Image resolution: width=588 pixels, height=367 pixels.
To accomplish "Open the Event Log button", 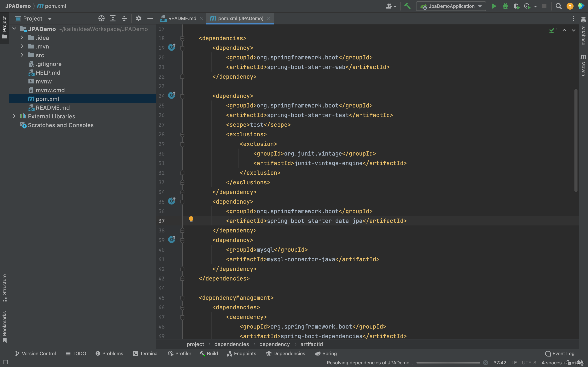I will tap(560, 353).
